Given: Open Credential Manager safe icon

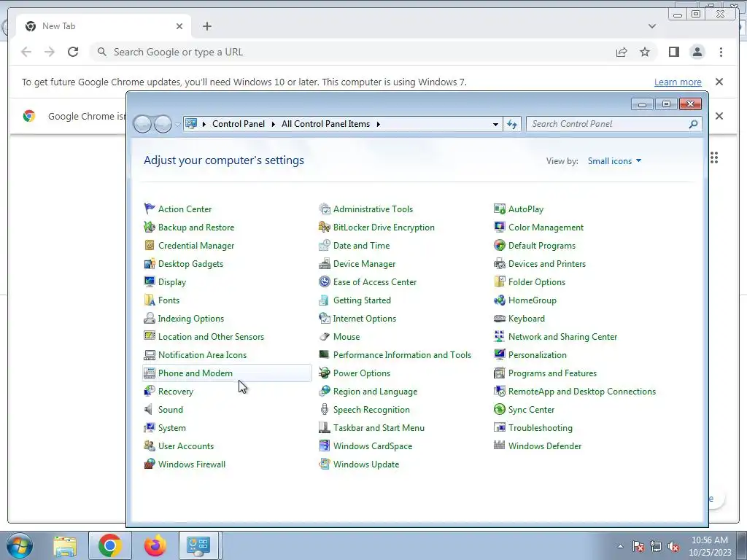Looking at the screenshot, I should coord(150,245).
